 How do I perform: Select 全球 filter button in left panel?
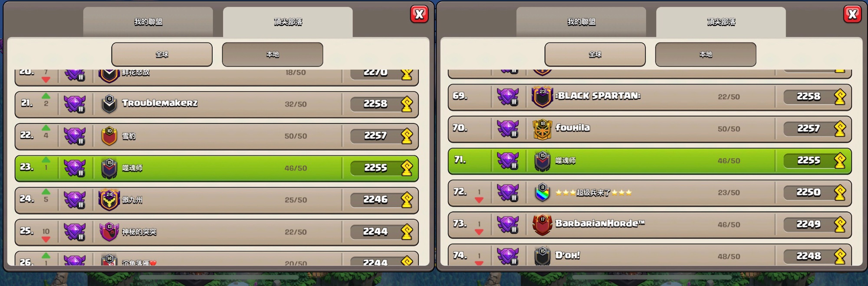[162, 54]
